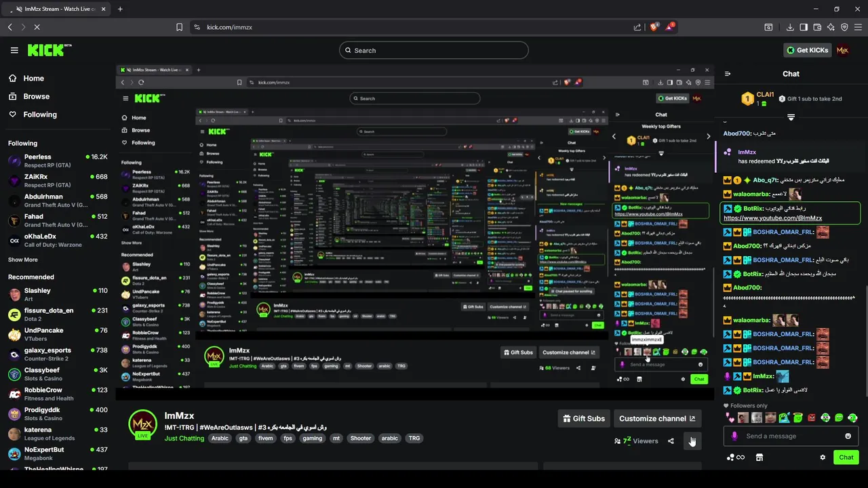The height and width of the screenshot is (488, 868).
Task: Collapse the chat panel with arrow icon
Action: [728, 74]
